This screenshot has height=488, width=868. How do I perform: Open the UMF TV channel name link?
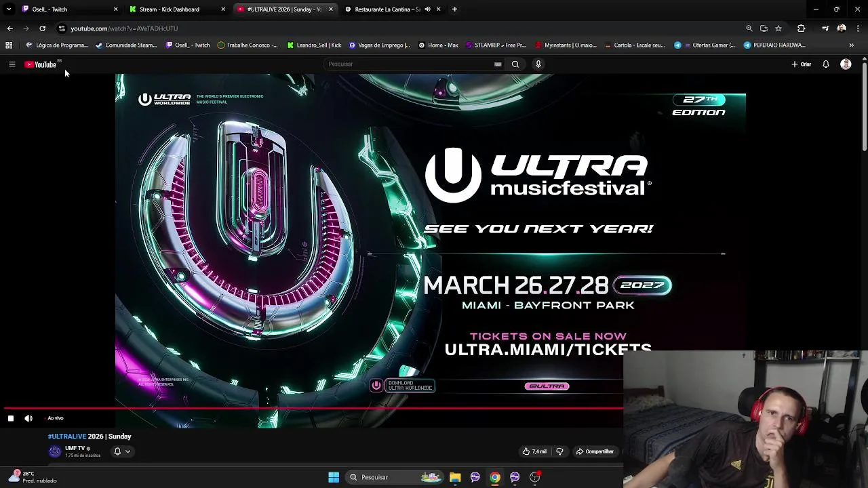[x=75, y=448]
